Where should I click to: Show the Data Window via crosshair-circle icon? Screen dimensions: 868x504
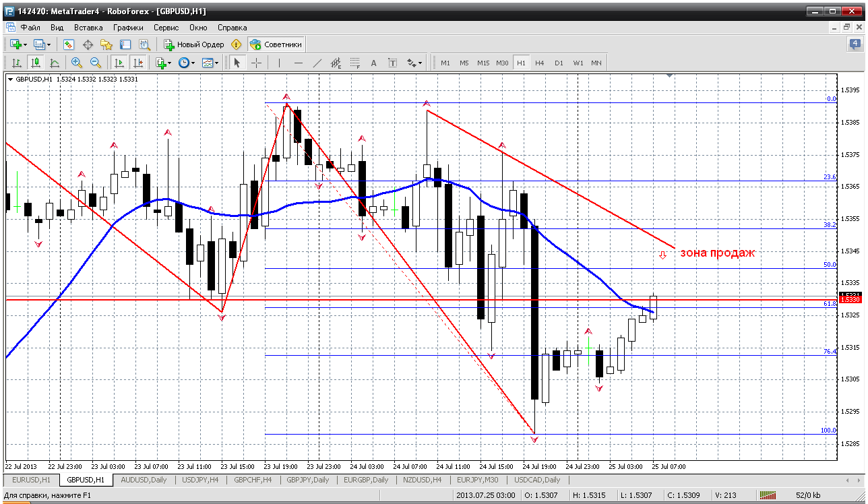tap(88, 44)
